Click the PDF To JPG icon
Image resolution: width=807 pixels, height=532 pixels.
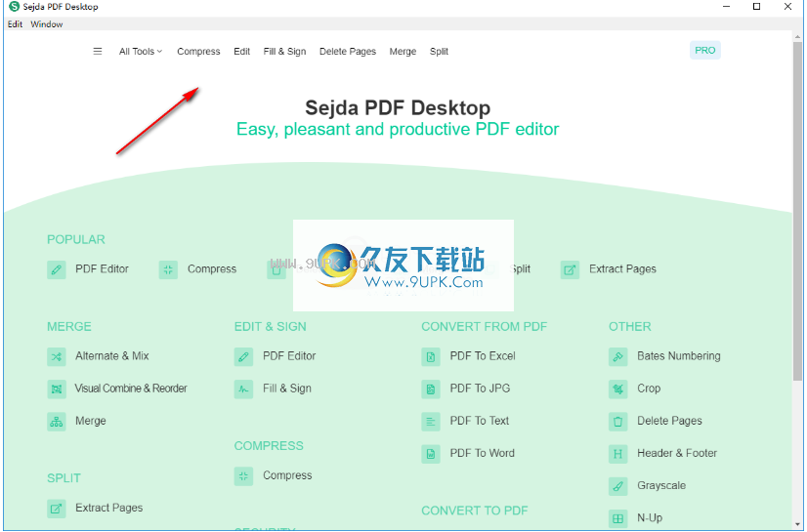tap(431, 389)
